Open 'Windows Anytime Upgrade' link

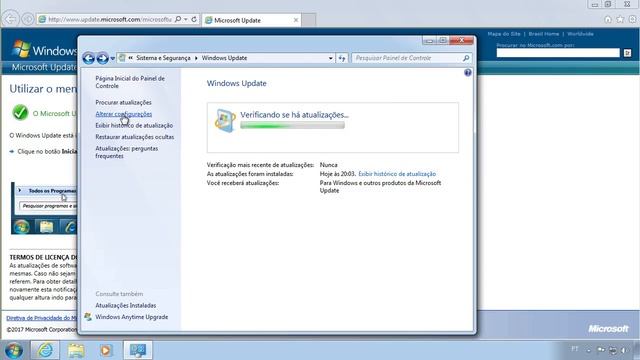tap(131, 317)
